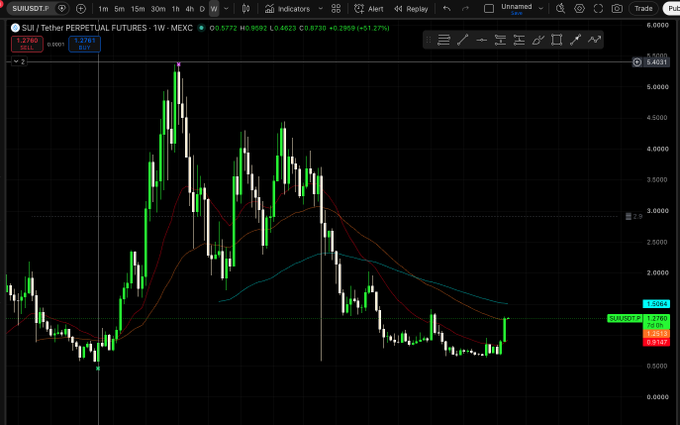Click the Trade button
The width and height of the screenshot is (680, 425).
click(x=644, y=9)
